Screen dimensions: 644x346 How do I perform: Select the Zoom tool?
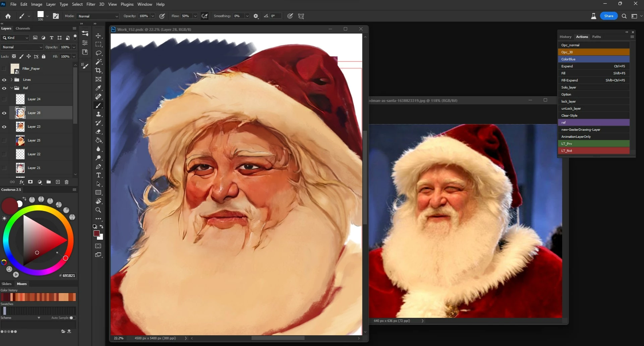pyautogui.click(x=98, y=210)
